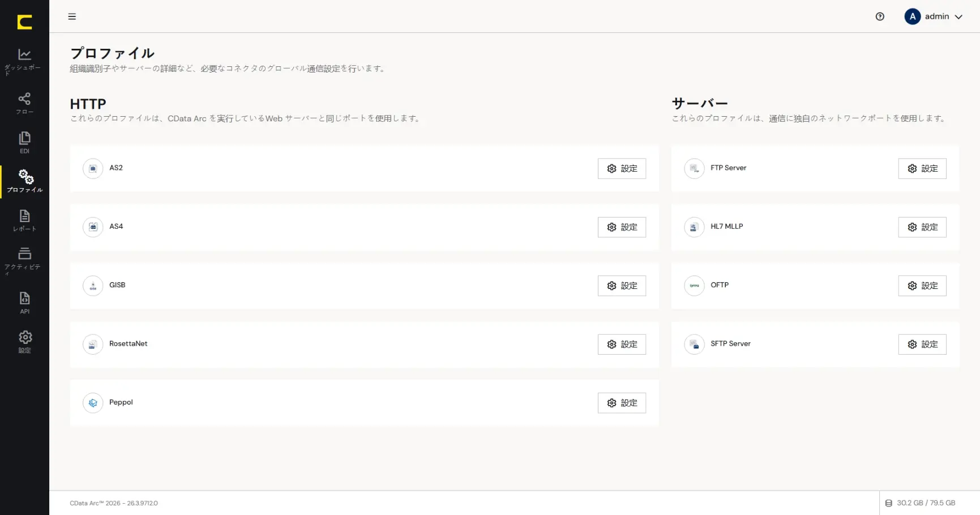Image resolution: width=980 pixels, height=515 pixels.
Task: Open 設定 for the GISB profile
Action: point(622,286)
